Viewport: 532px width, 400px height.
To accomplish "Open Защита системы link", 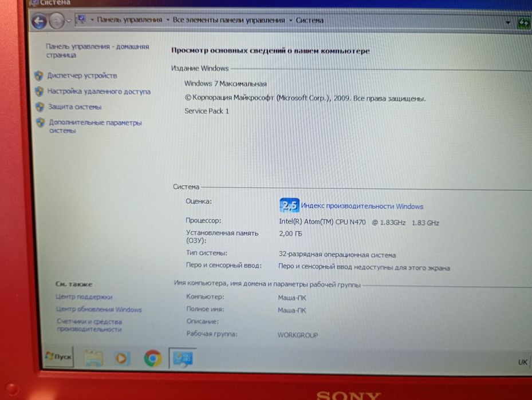I will click(74, 107).
